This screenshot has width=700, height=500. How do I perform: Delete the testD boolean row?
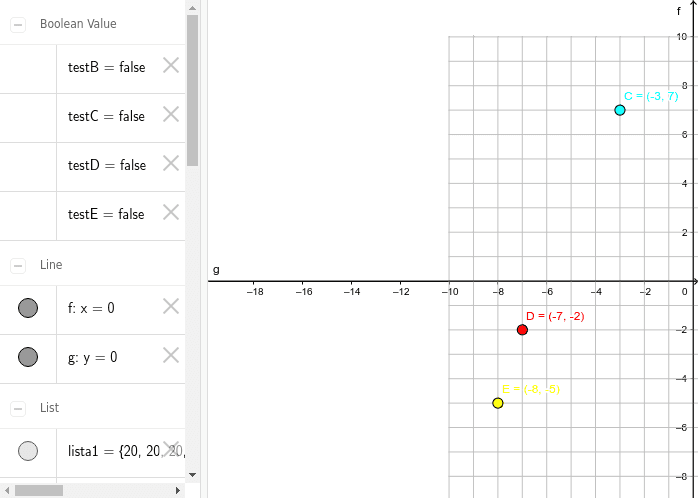[171, 164]
